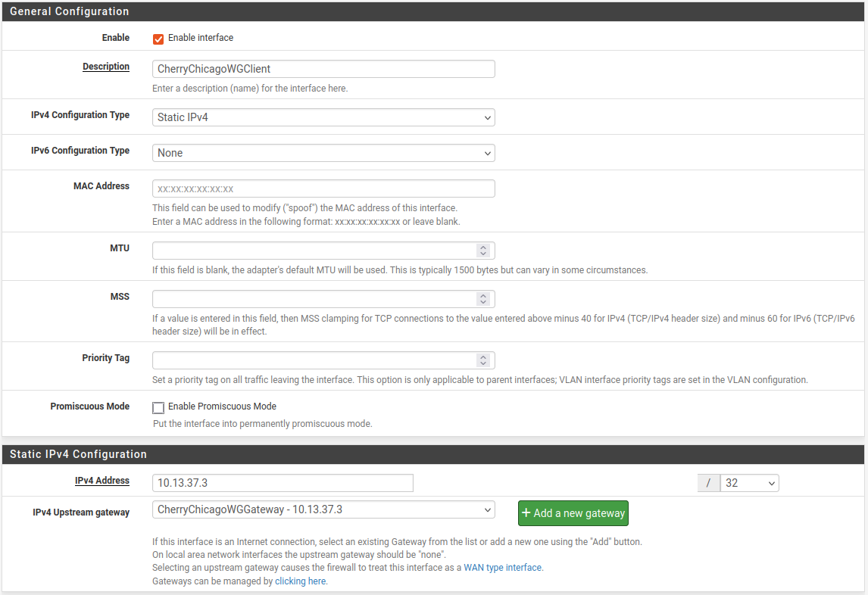Click the Priority Tag stepper arrows
The width and height of the screenshot is (868, 595).
483,360
